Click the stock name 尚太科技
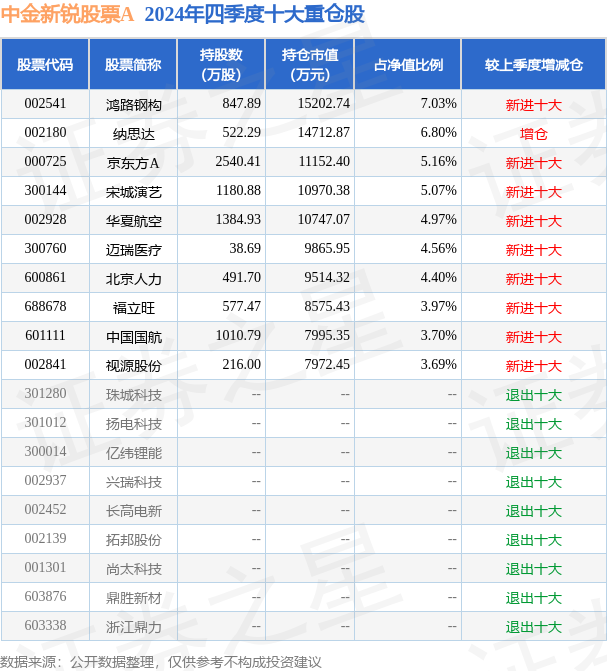 134,569
